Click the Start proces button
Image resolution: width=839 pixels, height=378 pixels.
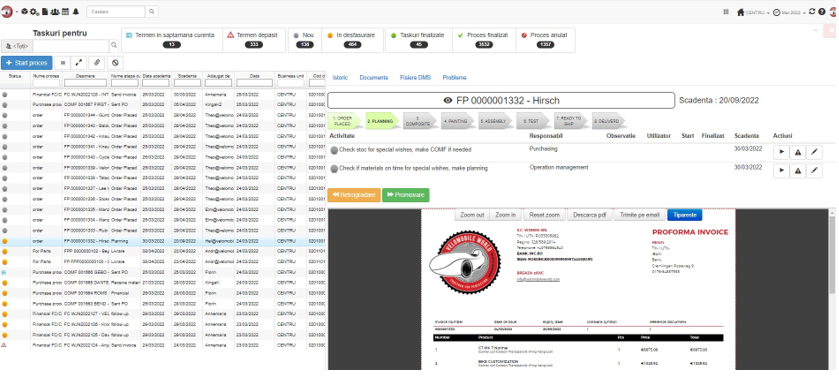27,63
